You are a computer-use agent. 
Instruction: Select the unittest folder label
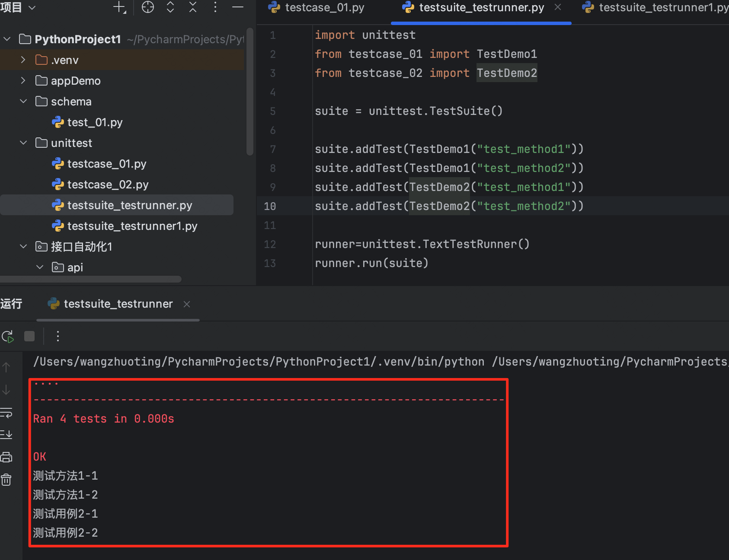(72, 143)
